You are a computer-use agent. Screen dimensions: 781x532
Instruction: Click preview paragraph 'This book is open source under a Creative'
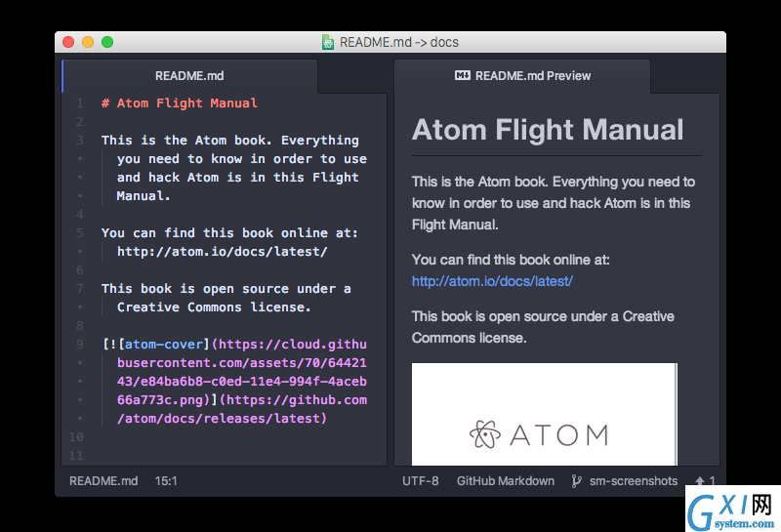(543, 317)
